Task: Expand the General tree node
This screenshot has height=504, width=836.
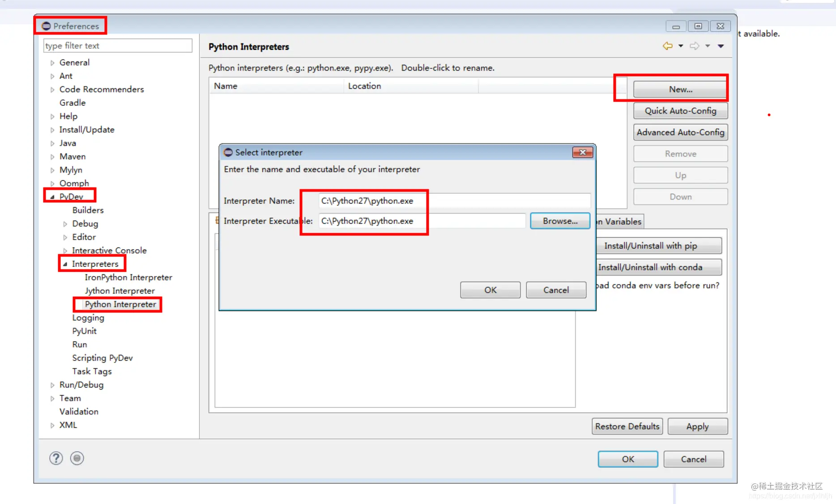Action: coord(52,63)
